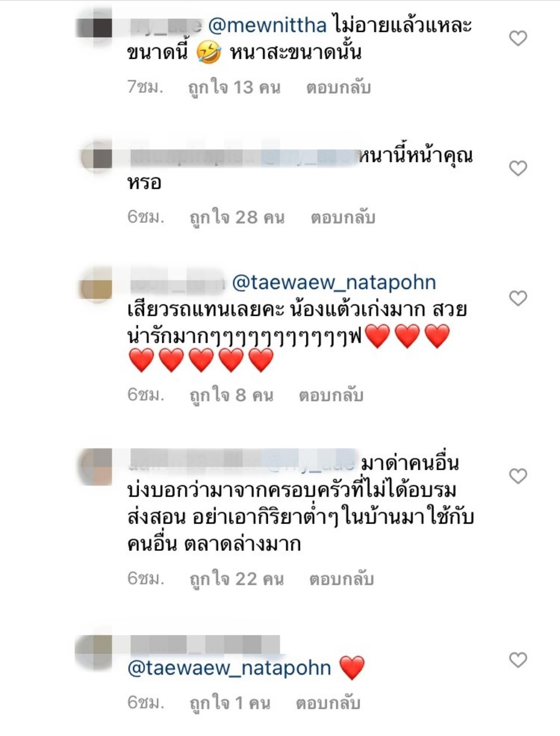Screen dimensions: 560x736
Task: Reply to the comment with 8 likes
Action: pos(331,395)
